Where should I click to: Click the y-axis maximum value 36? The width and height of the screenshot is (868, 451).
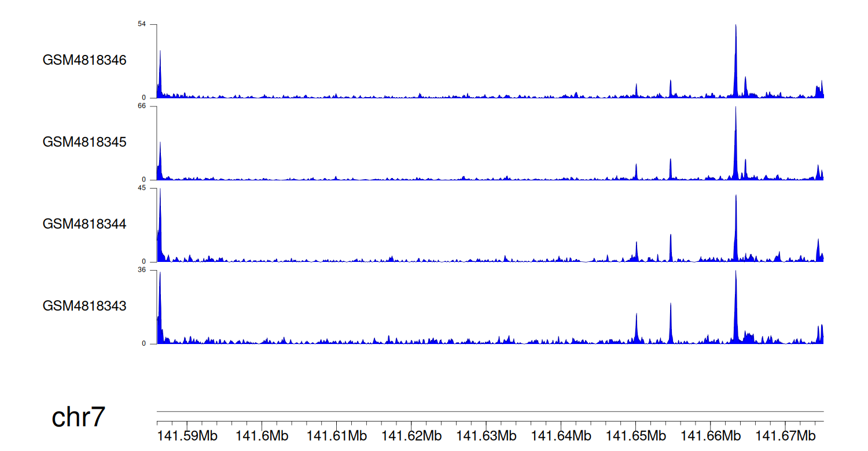141,269
